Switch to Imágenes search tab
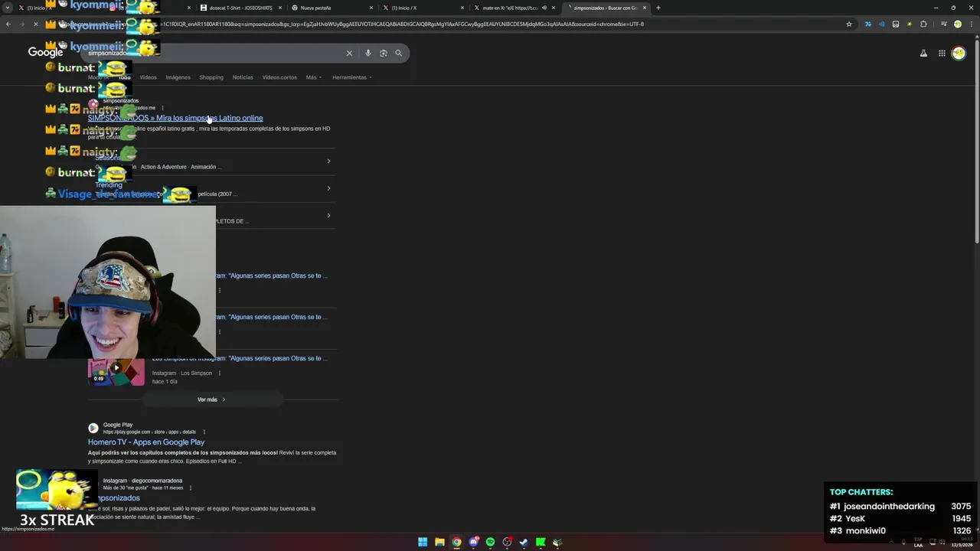The width and height of the screenshot is (980, 551). coord(178,77)
